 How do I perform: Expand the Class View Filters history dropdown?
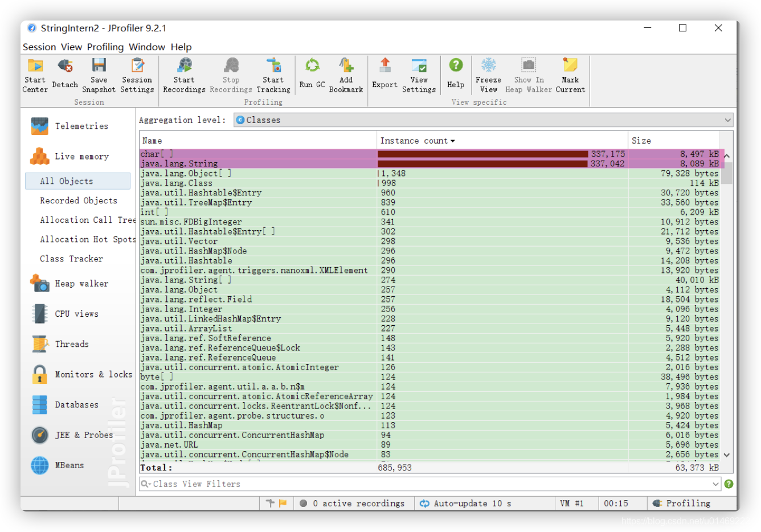tap(716, 484)
